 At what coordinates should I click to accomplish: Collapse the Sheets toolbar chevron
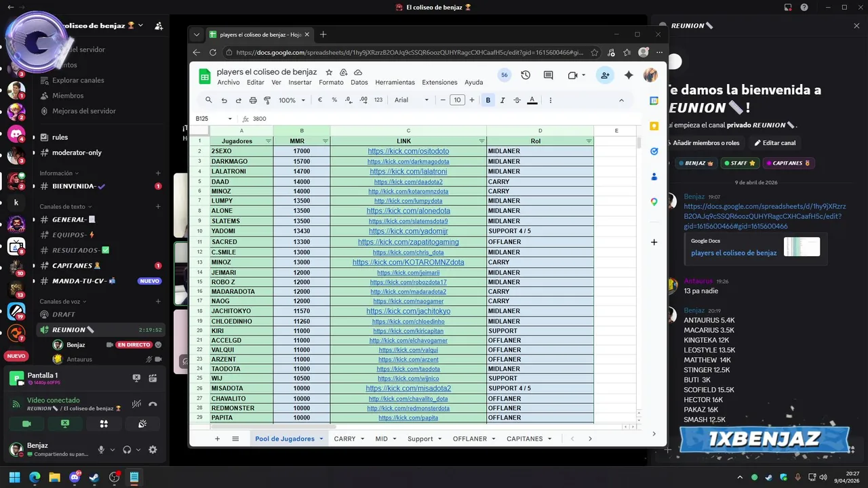tap(621, 100)
